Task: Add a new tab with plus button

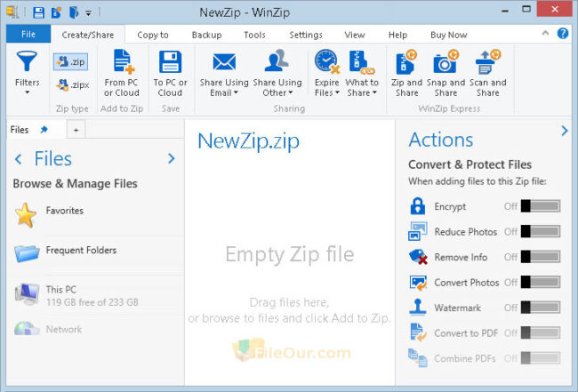Action: coord(76,130)
